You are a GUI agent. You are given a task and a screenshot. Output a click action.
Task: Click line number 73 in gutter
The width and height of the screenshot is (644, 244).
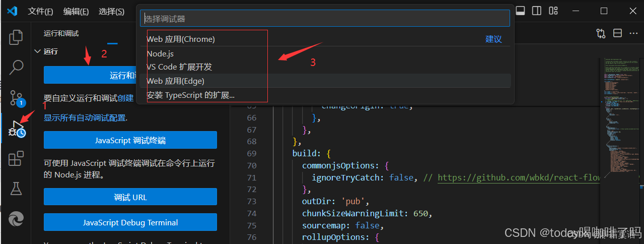(x=251, y=201)
